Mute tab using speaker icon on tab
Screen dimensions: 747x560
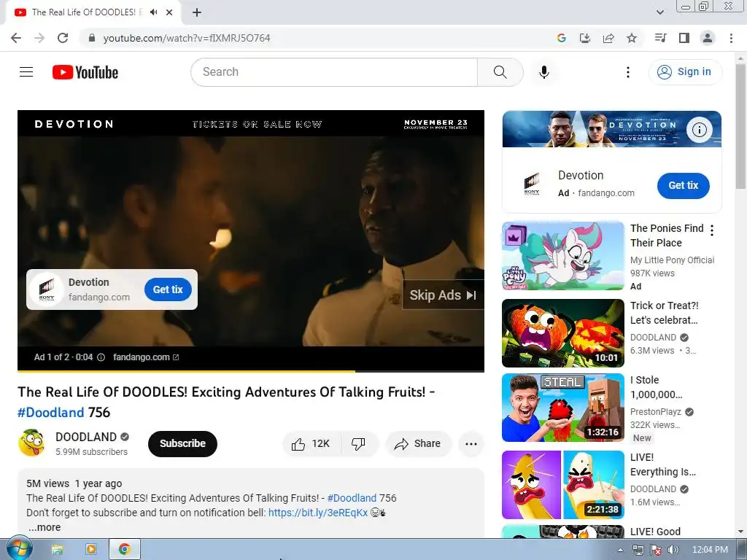click(153, 12)
